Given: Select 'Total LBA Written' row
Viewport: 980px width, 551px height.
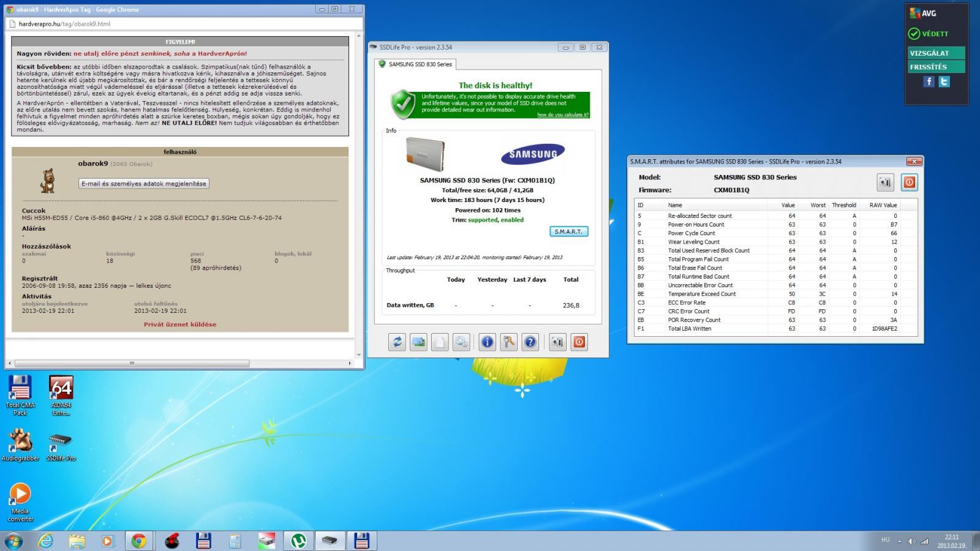Looking at the screenshot, I should pos(775,328).
